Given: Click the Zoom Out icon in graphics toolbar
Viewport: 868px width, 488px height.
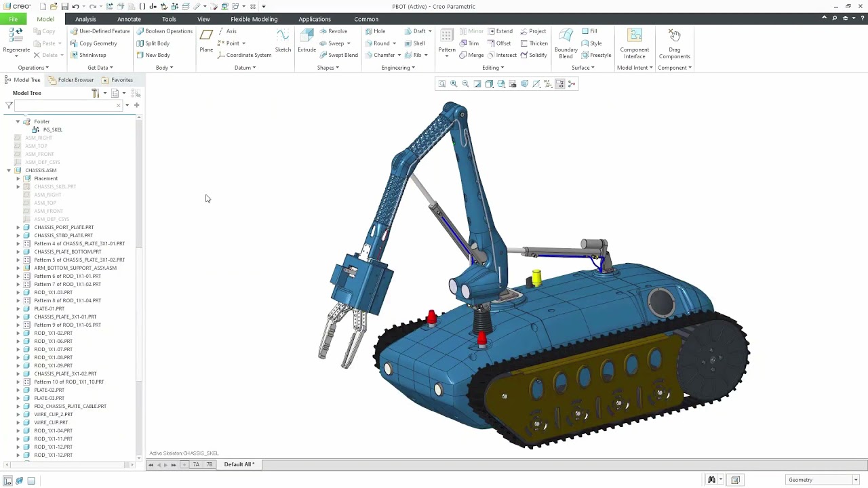Looking at the screenshot, I should pos(465,84).
